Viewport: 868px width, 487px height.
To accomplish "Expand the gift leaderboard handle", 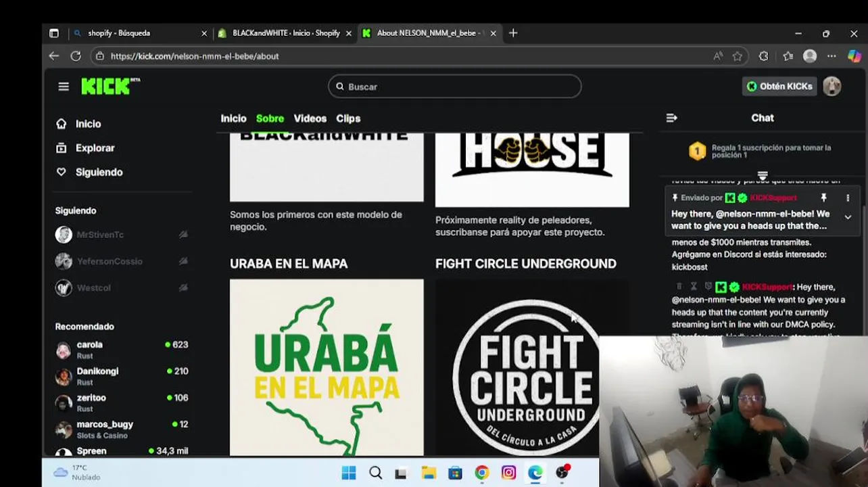I will click(x=763, y=176).
